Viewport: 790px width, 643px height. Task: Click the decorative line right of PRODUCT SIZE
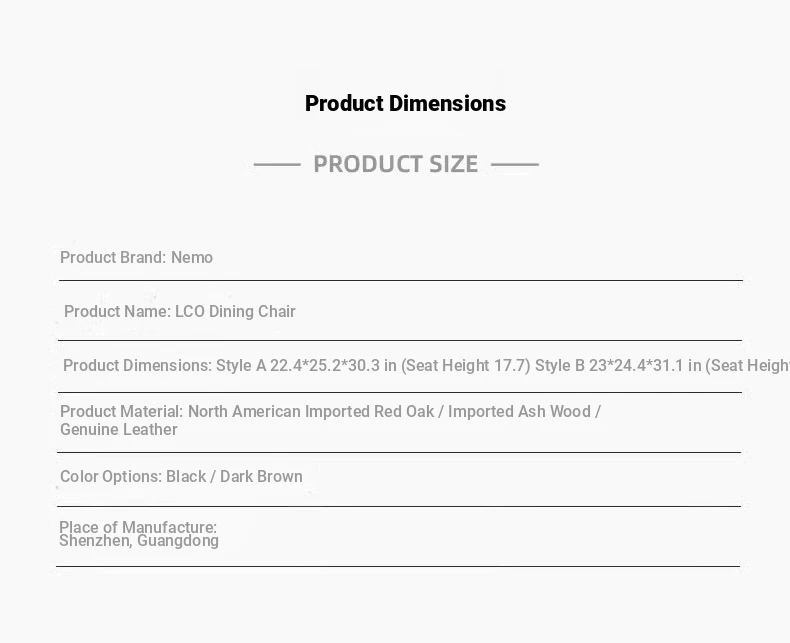pos(514,164)
